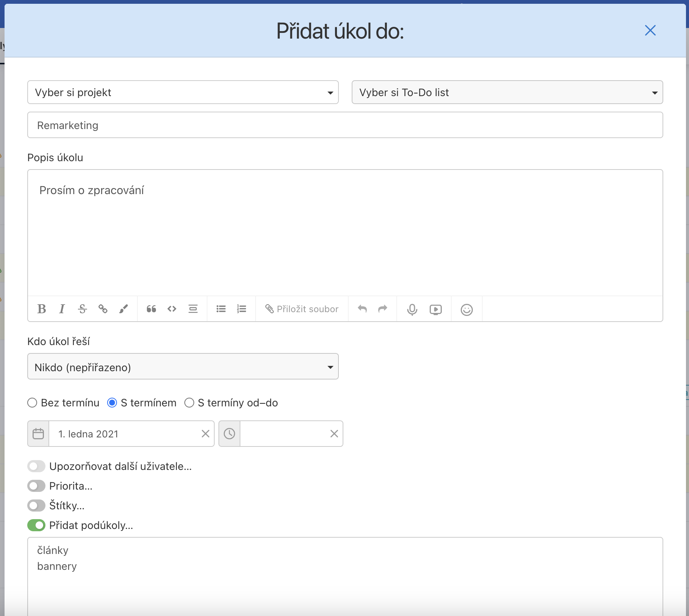Disable the Přidat podúkoly toggle
The width and height of the screenshot is (689, 616).
(x=36, y=525)
